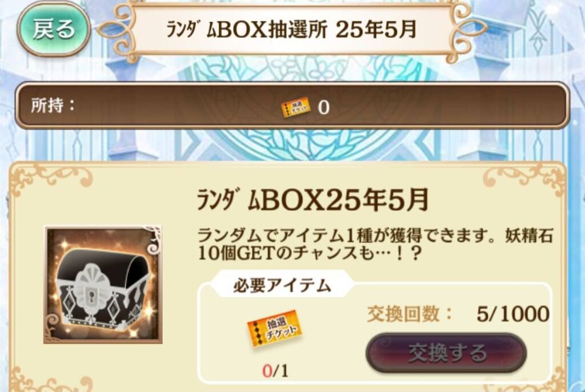Click the 0/1 required ticket count
This screenshot has width=585, height=392.
(275, 371)
